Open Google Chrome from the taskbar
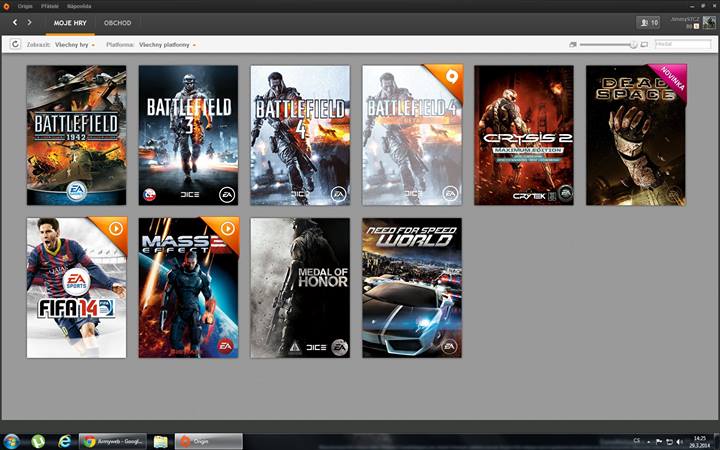Image resolution: width=720 pixels, height=450 pixels. click(110, 440)
